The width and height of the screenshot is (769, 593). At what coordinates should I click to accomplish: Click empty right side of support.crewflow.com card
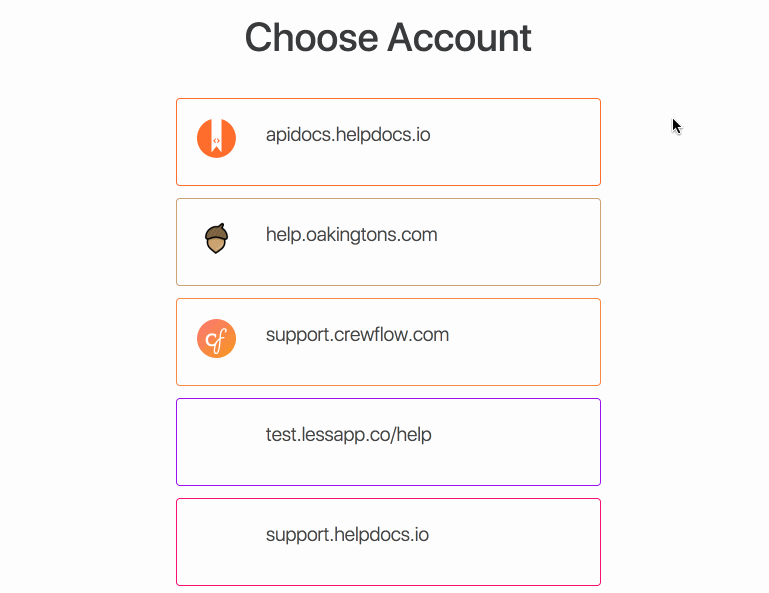point(525,342)
